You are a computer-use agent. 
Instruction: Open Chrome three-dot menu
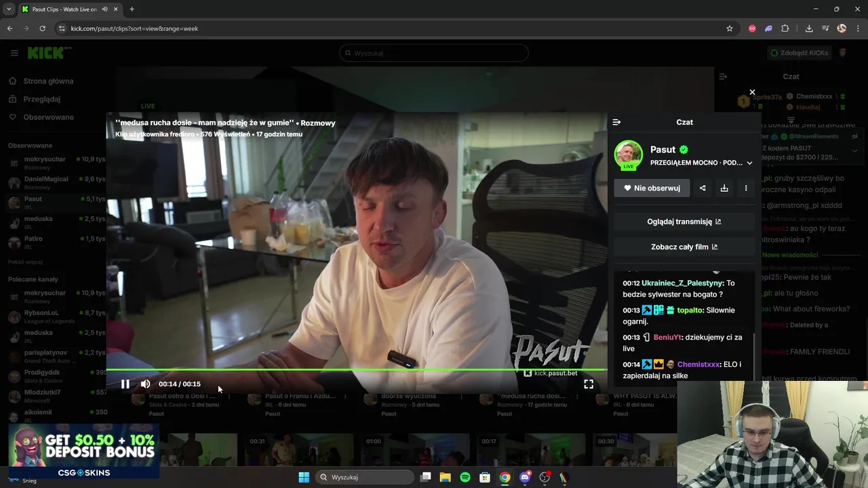[x=858, y=28]
